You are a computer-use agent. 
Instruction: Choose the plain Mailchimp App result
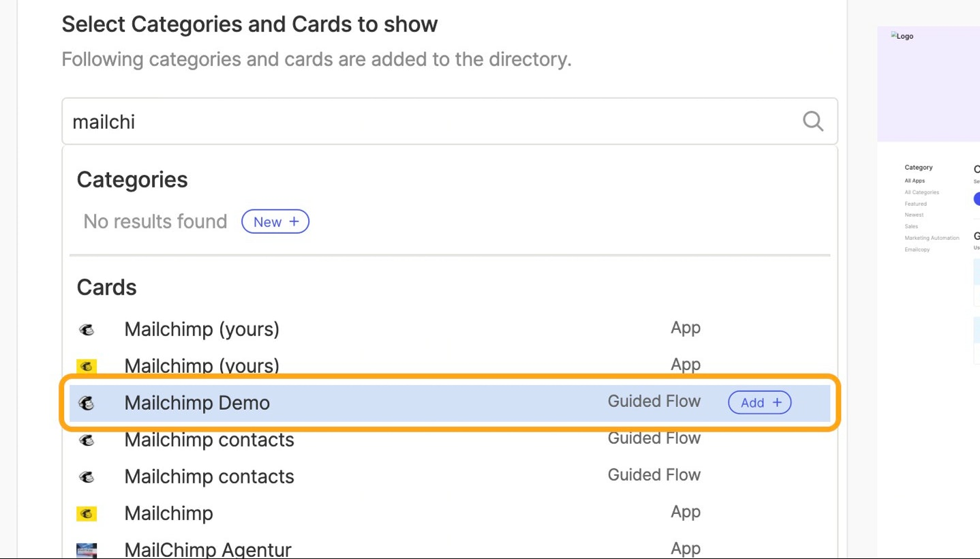(x=450, y=513)
